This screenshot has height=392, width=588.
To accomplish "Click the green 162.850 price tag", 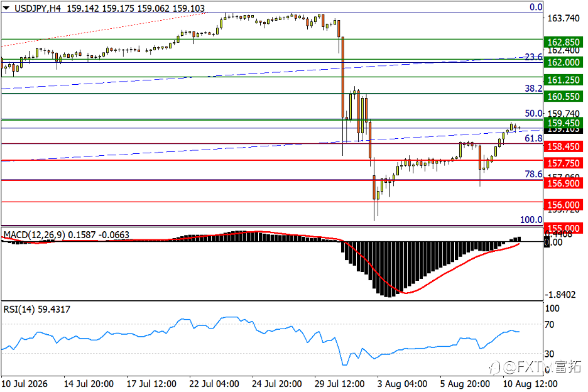I will coord(563,42).
